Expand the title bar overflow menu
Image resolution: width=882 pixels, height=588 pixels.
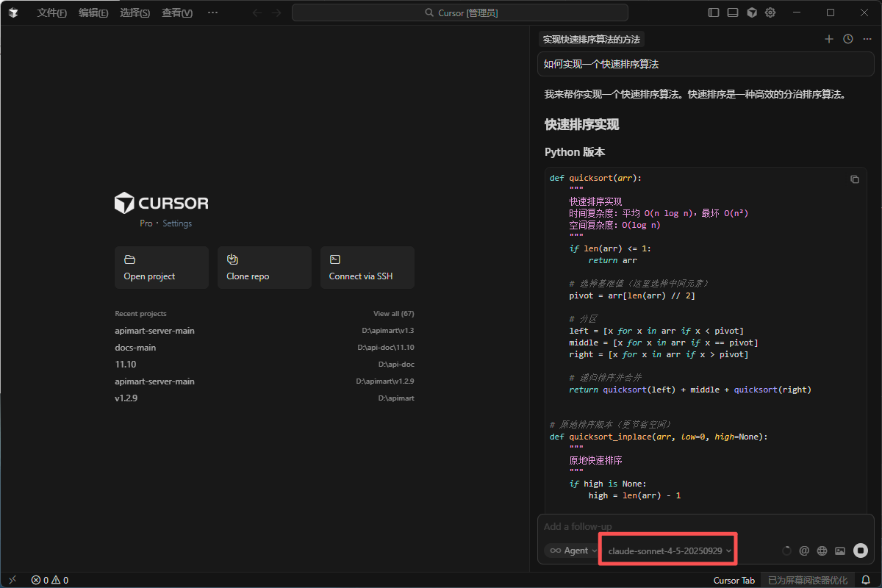click(x=212, y=12)
